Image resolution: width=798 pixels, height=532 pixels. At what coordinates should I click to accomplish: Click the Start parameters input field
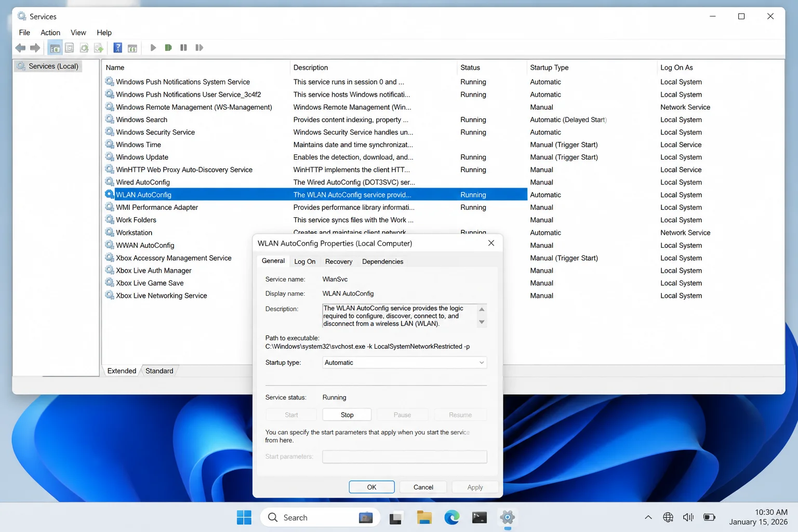coord(404,457)
